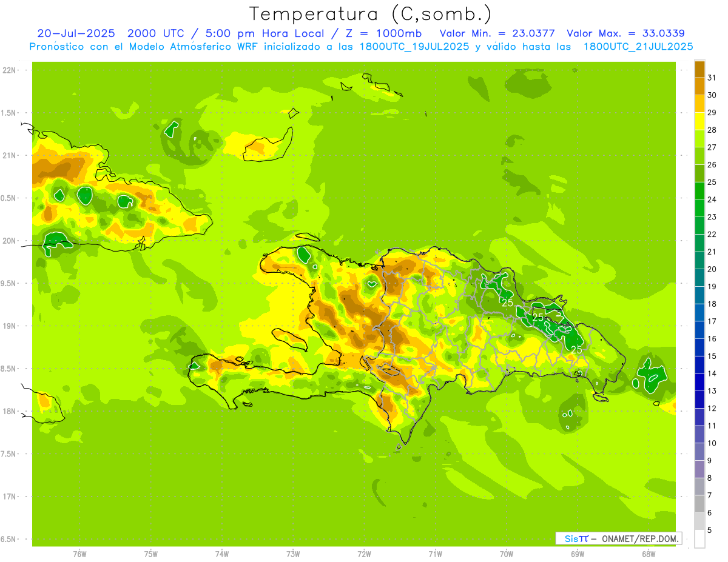The width and height of the screenshot is (728, 562).
Task: Click the brown color bar segment above 31
Action: click(x=699, y=69)
